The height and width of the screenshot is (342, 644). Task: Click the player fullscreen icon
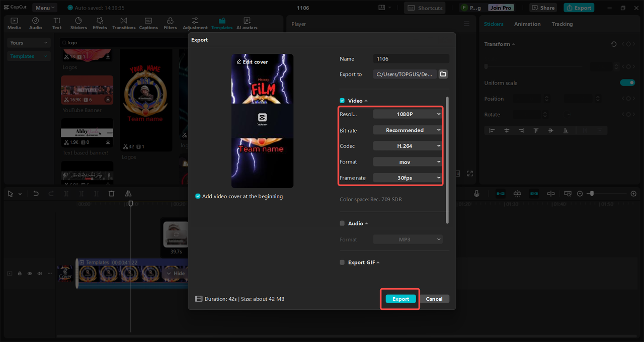470,174
